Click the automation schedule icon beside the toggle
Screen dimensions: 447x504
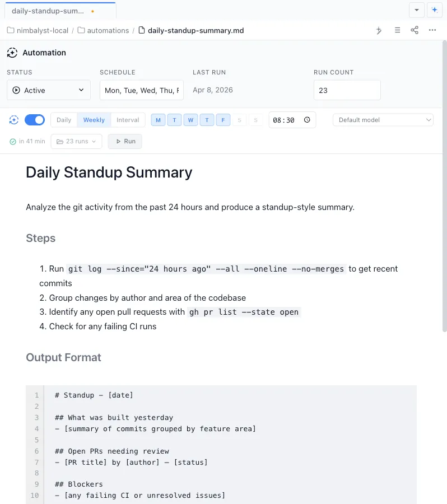tap(13, 120)
